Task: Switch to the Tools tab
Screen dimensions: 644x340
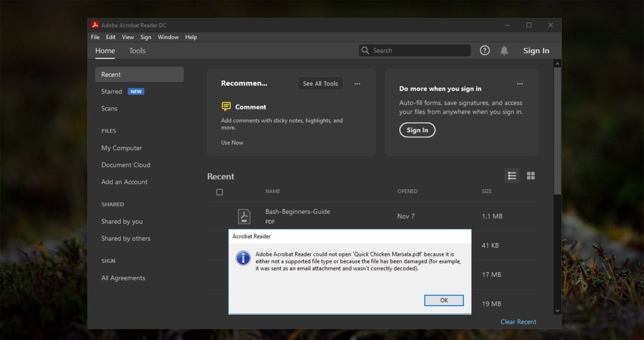Action: tap(137, 50)
